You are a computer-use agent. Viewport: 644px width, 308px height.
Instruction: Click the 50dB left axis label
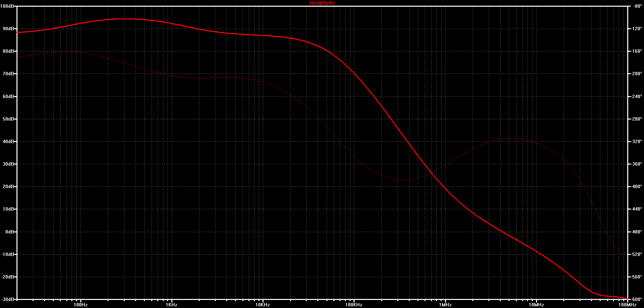click(8, 119)
